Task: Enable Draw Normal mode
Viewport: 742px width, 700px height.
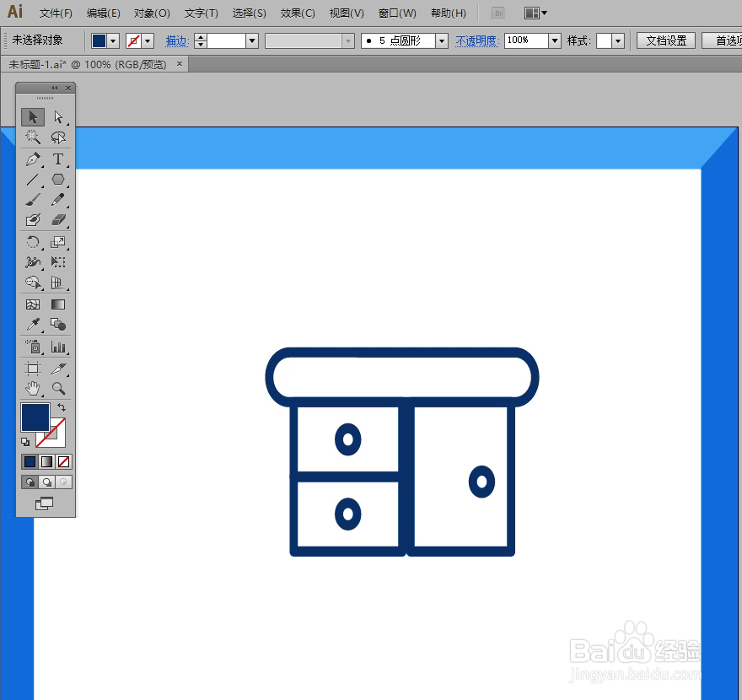Action: pyautogui.click(x=30, y=482)
